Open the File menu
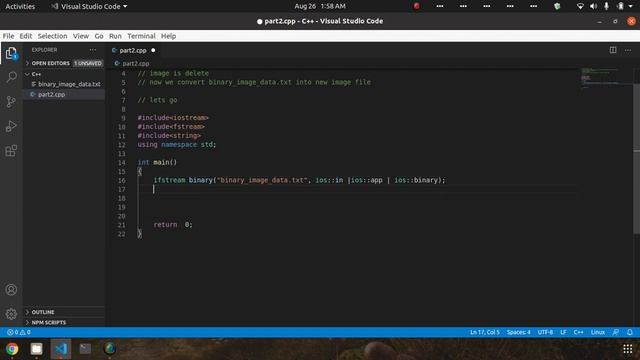Image resolution: width=640 pixels, height=360 pixels. [8, 36]
